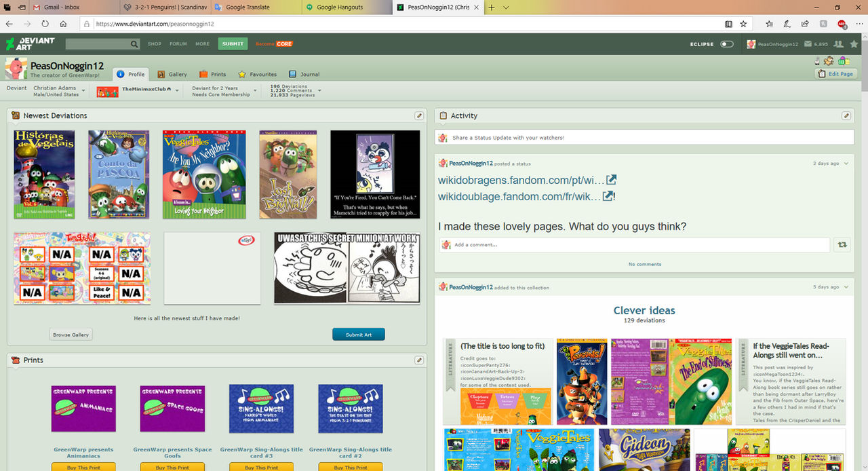Expand the deviations statistics dropdown arrow
This screenshot has height=471, width=868.
(319, 90)
